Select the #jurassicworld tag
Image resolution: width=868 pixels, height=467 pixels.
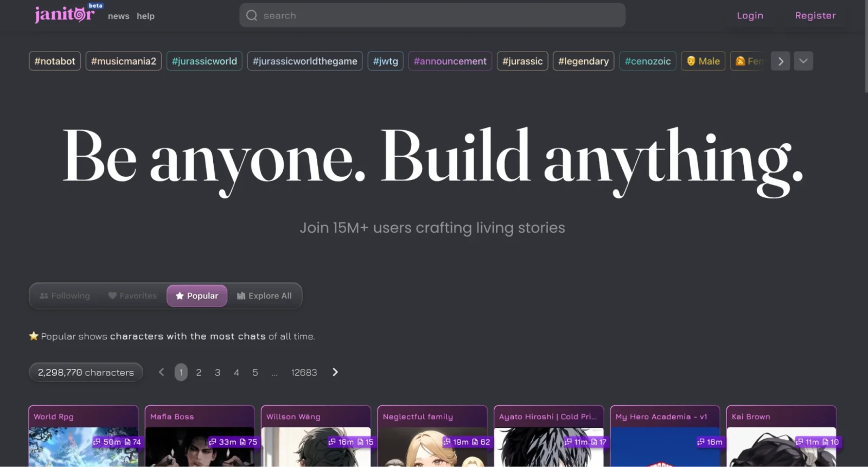pos(205,61)
